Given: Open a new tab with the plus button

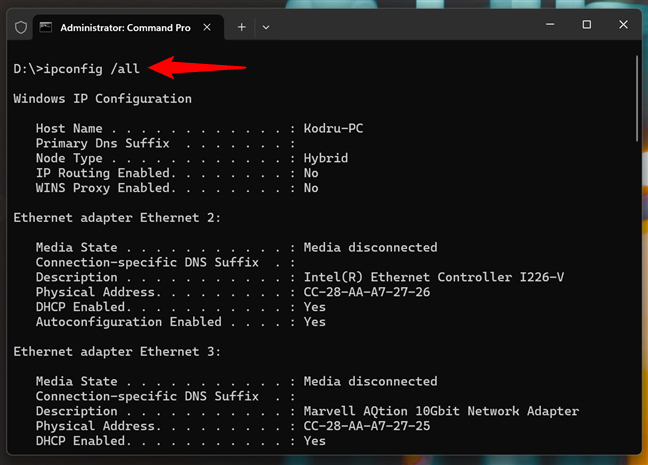Looking at the screenshot, I should 241,27.
